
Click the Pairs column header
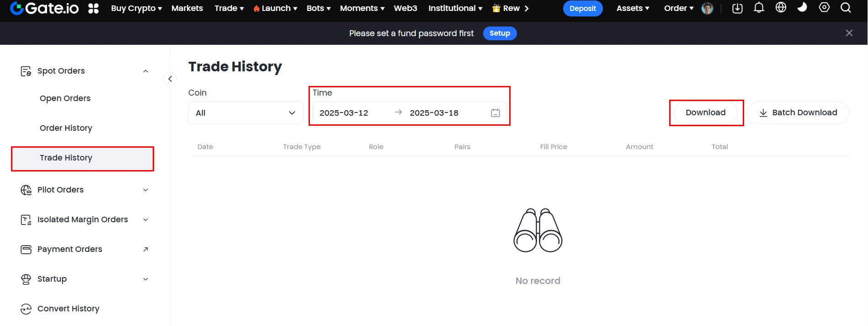point(462,147)
